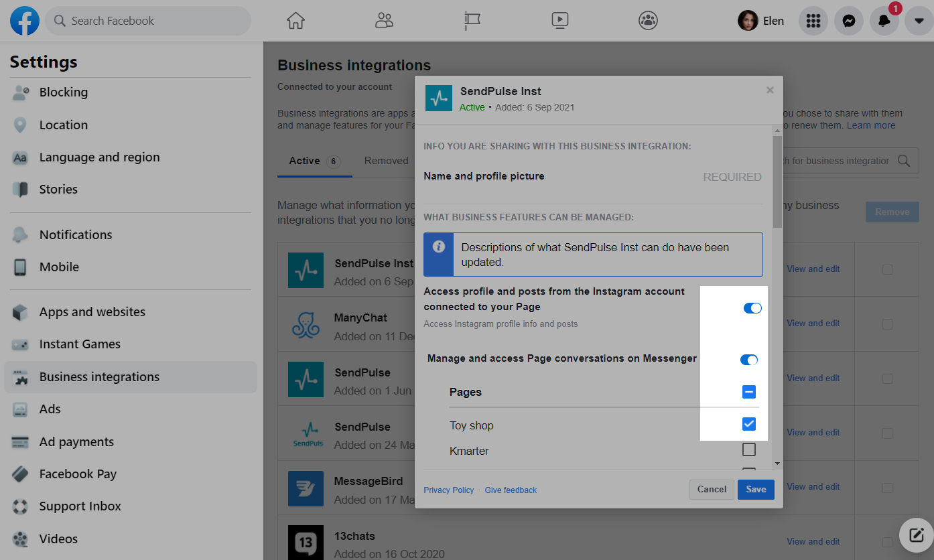Click the Stories sidebar icon
This screenshot has height=560, width=934.
tap(20, 190)
